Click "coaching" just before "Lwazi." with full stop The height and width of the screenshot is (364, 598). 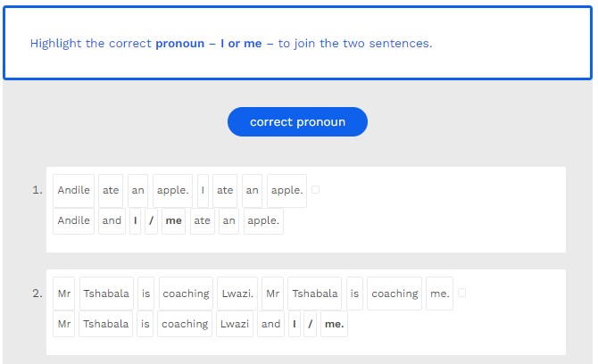(186, 294)
